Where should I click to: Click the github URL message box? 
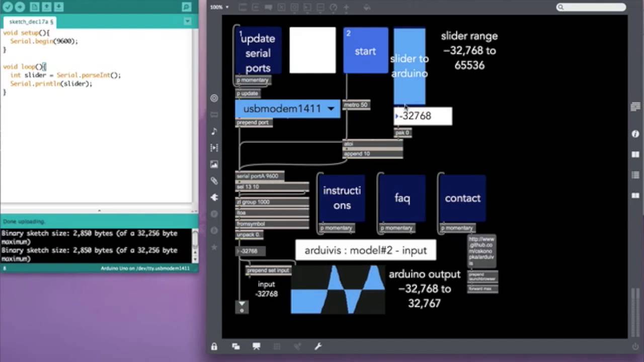[482, 251]
